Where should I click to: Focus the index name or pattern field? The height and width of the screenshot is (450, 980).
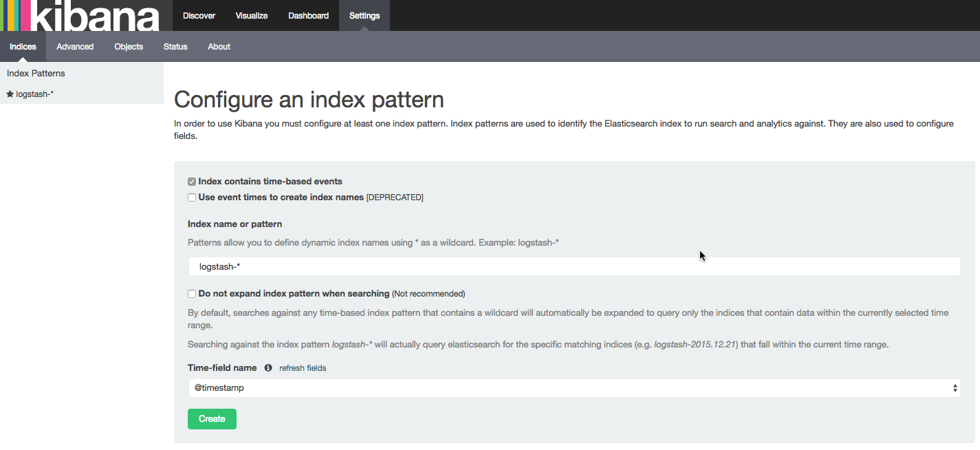(574, 266)
